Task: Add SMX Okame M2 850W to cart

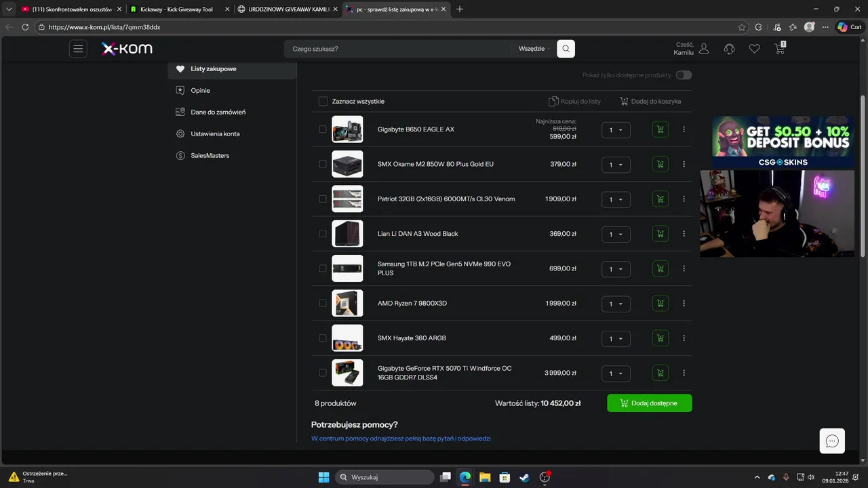Action: 660,164
